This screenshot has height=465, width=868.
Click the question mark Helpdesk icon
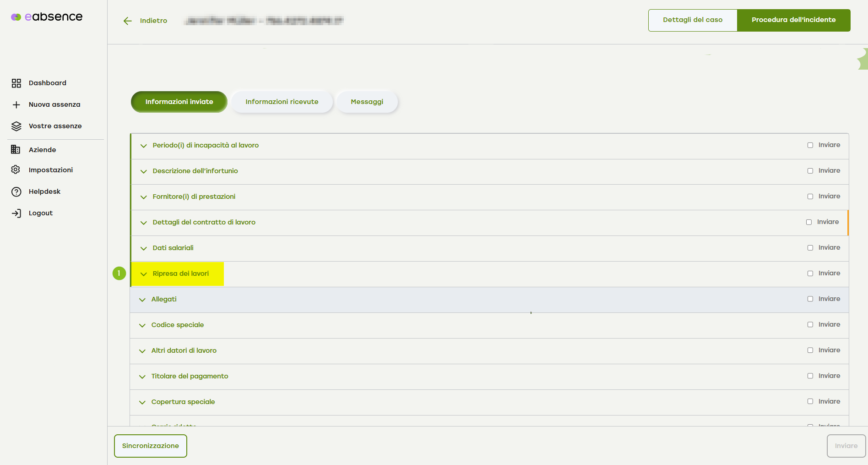point(16,191)
